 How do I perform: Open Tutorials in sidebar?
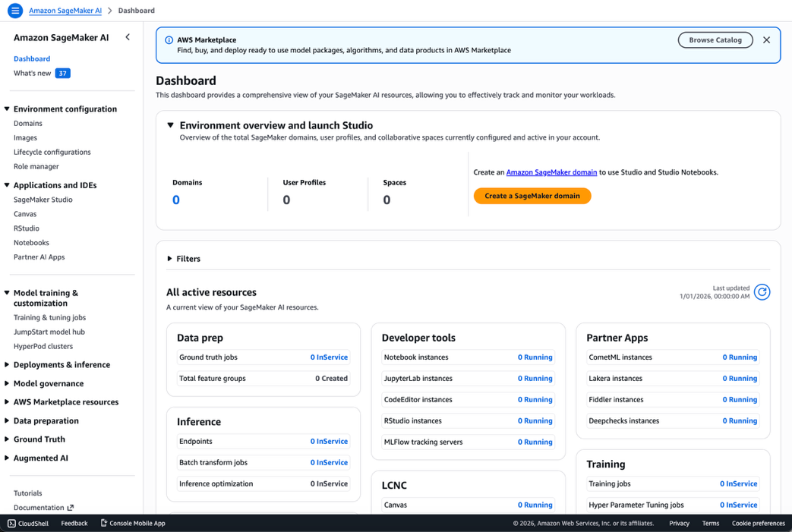(28, 493)
